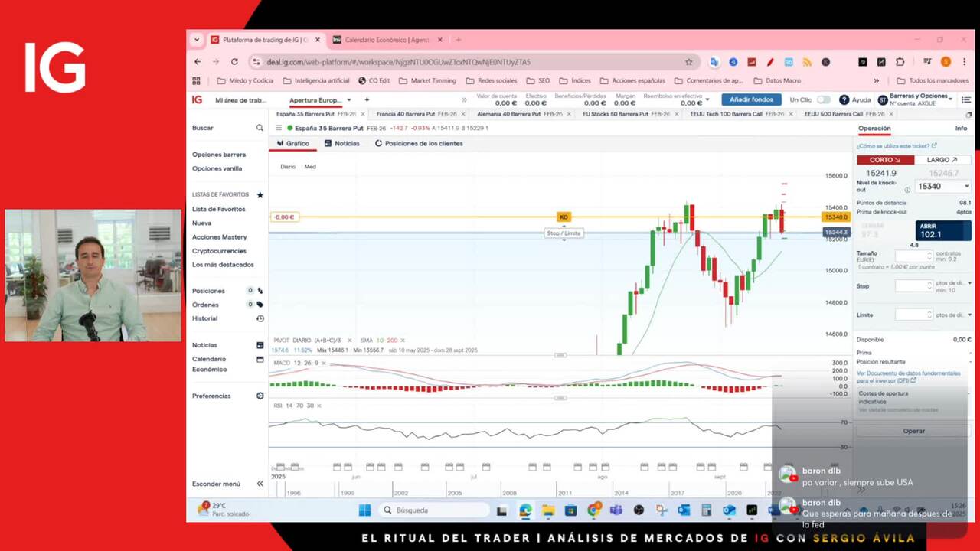This screenshot has width=980, height=551.
Task: Open Opciones vanilla in sidebar
Action: [x=217, y=168]
